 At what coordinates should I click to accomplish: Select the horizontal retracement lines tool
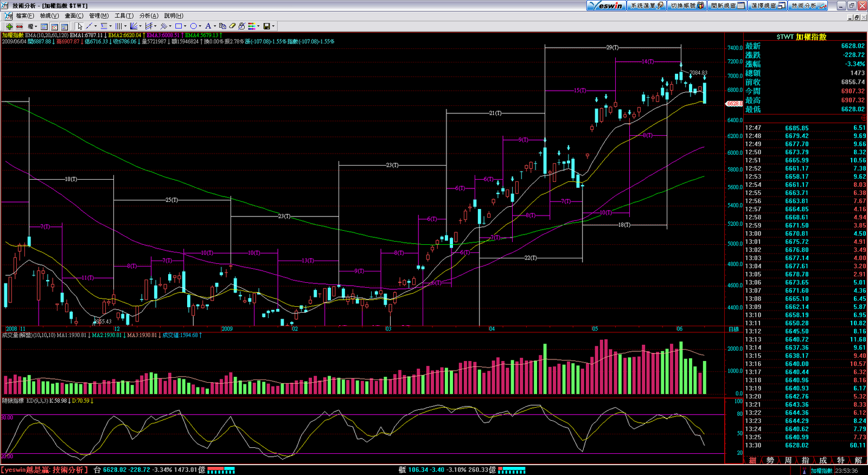(x=104, y=26)
